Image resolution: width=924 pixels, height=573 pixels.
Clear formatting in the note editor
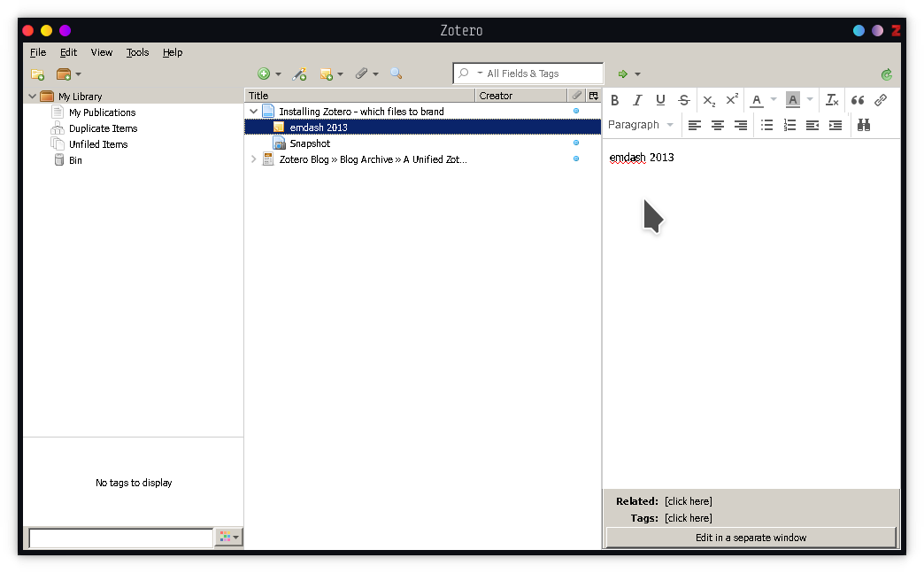[x=832, y=100]
